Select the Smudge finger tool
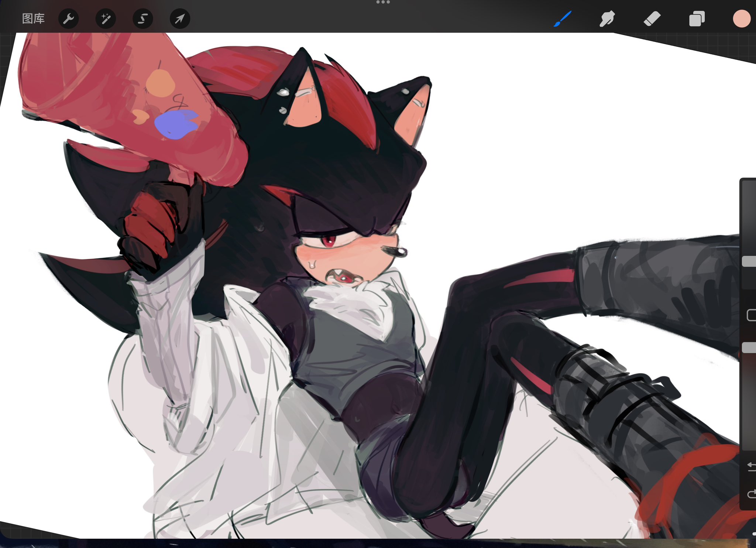The width and height of the screenshot is (756, 548). coord(607,18)
